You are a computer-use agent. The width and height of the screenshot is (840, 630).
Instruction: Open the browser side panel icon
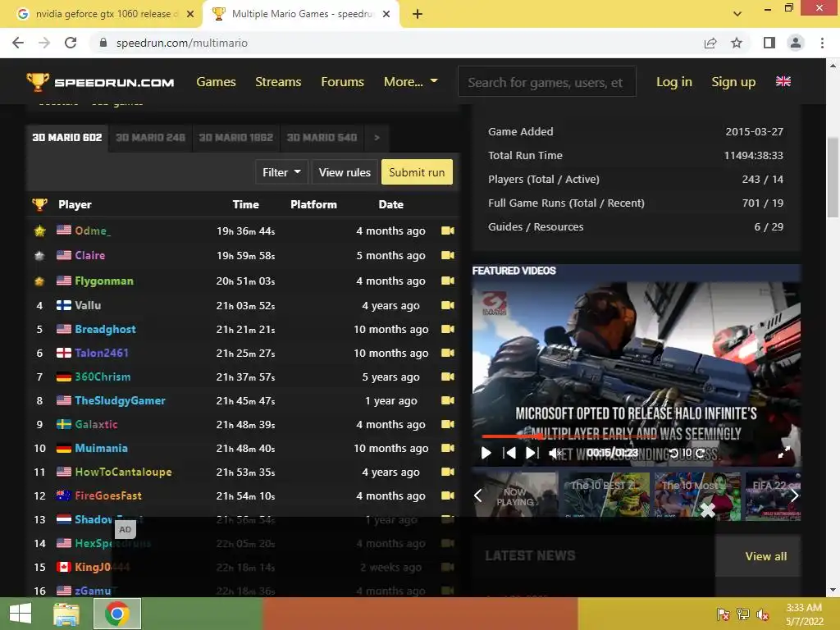769,43
